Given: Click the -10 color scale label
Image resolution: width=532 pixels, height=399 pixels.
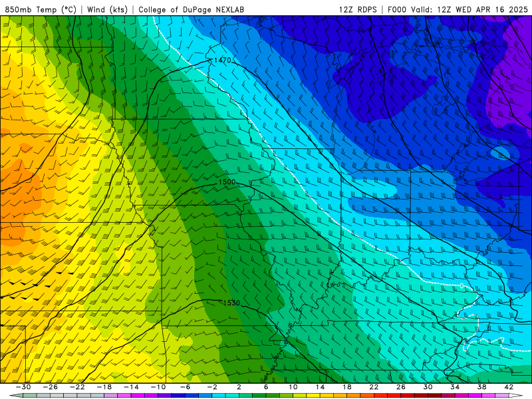Looking at the screenshot, I should [158, 387].
